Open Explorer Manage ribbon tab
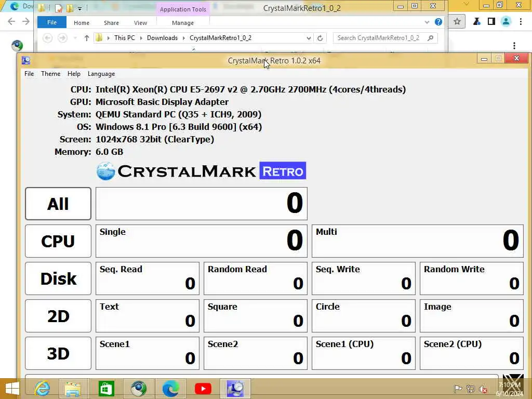The width and height of the screenshot is (532, 399). coord(183,23)
